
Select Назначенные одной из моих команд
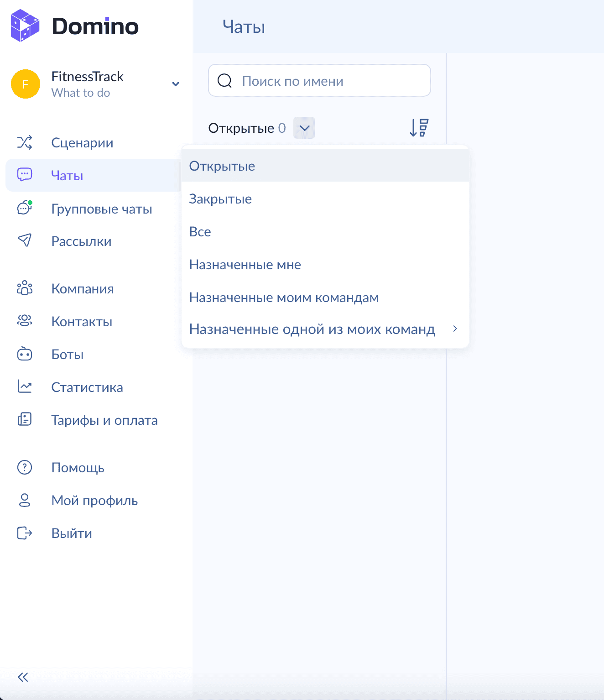point(325,329)
